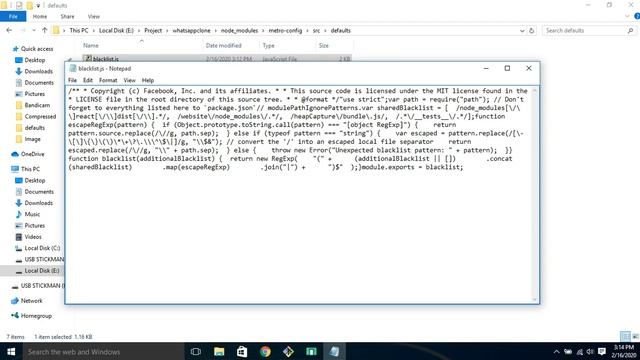This screenshot has height=360, width=640.
Task: Open volume control in system tray
Action: 590,352
